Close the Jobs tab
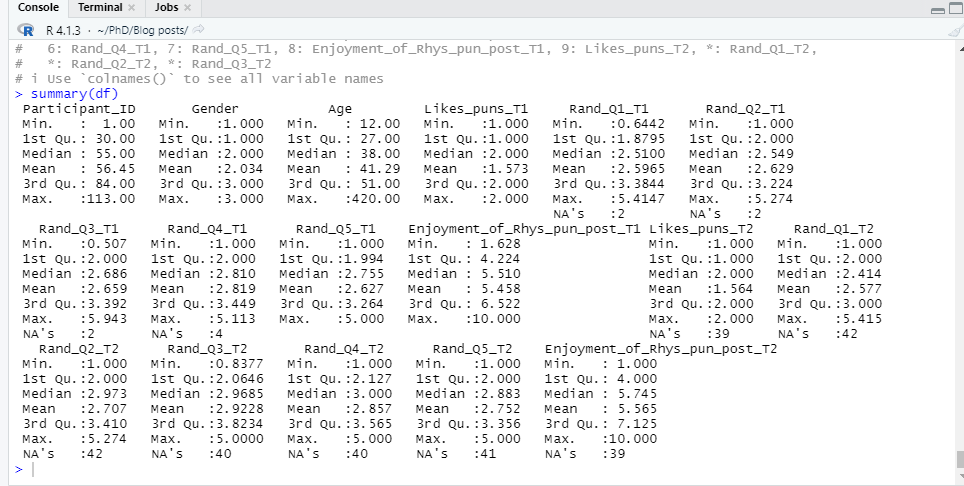The image size is (964, 486). point(188,8)
